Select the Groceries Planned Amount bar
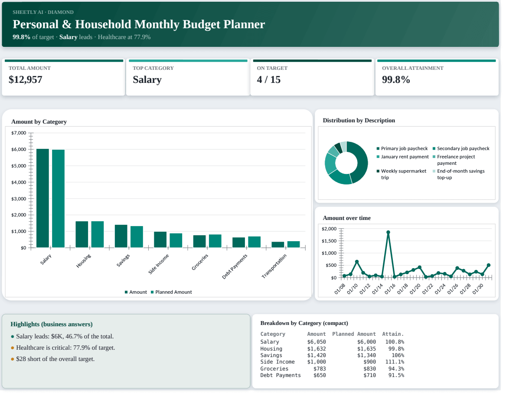Viewport: 532px width, 400px height. coord(215,241)
